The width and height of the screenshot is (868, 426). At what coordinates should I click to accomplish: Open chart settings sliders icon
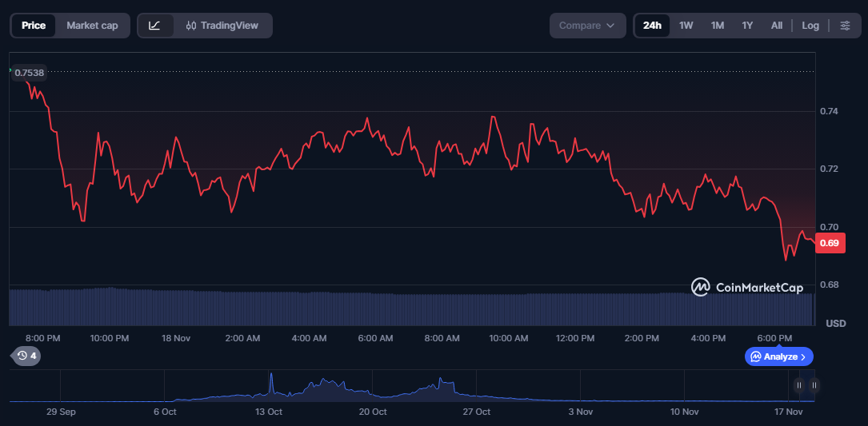click(845, 26)
